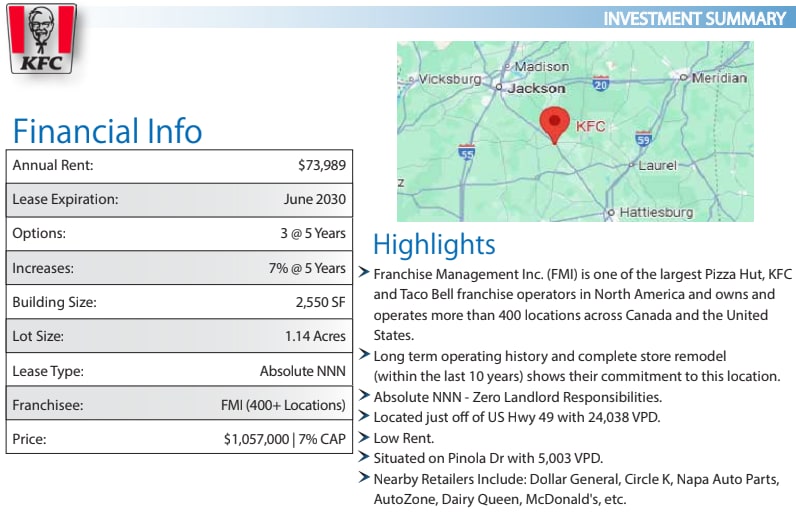Click the arrow bullet beside 'Situated on Pinola Dr'
The height and width of the screenshot is (529, 796).
pos(365,458)
